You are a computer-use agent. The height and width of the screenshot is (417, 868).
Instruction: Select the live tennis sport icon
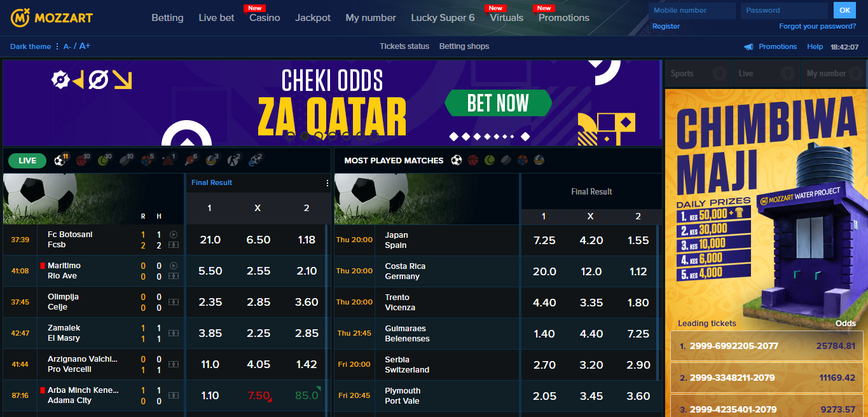click(104, 160)
